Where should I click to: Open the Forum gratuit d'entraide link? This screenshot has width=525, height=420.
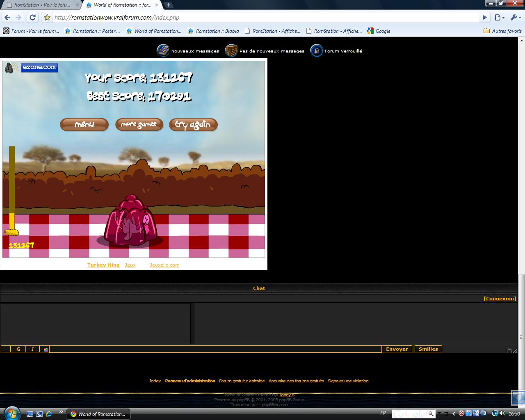(242, 381)
